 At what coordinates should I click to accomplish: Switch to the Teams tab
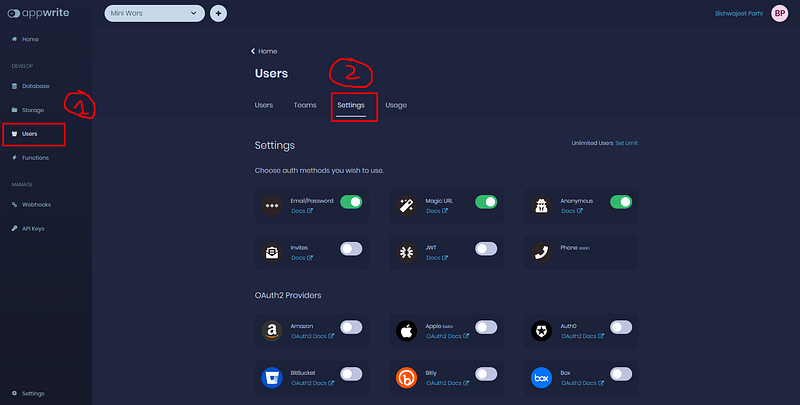point(305,105)
